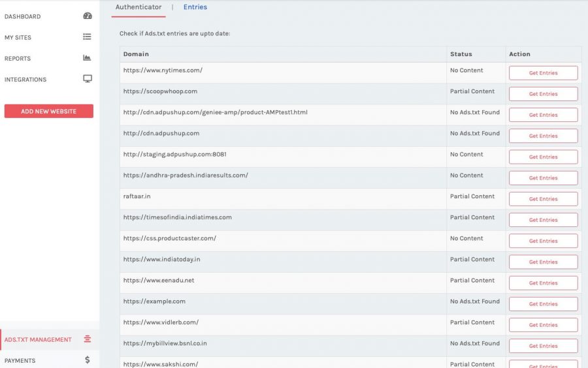Click Partial Content status of raftaar.in row
The width and height of the screenshot is (588, 368).
472,196
